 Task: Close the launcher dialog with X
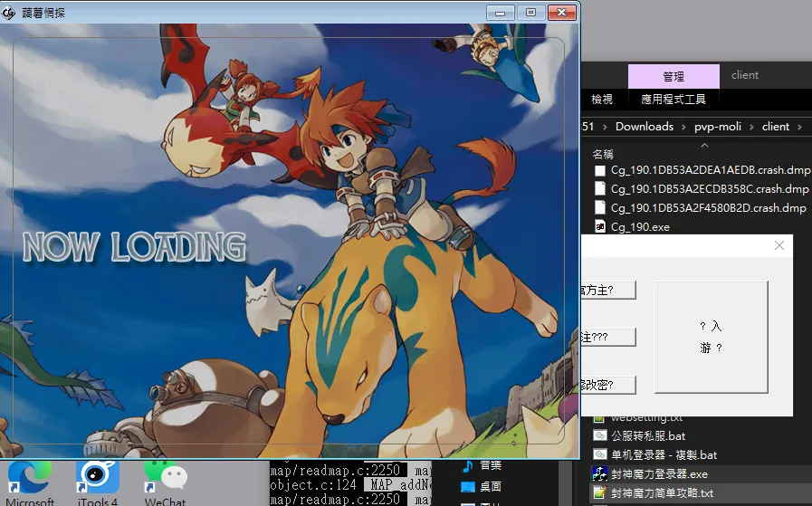point(779,245)
